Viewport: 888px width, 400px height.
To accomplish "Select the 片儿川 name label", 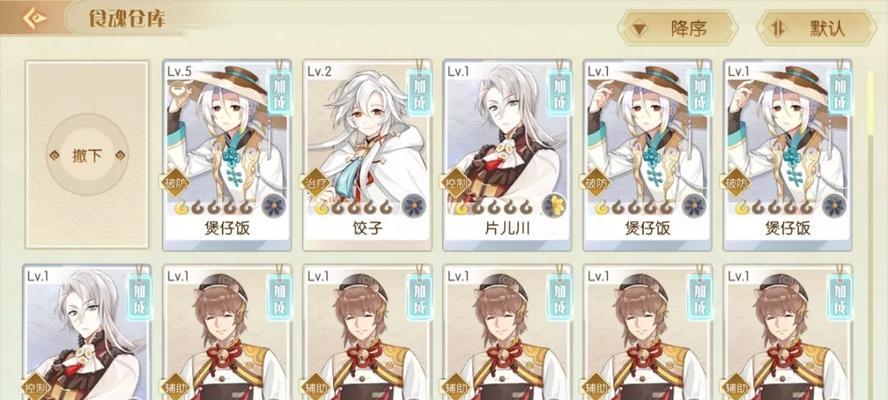I will tap(507, 228).
